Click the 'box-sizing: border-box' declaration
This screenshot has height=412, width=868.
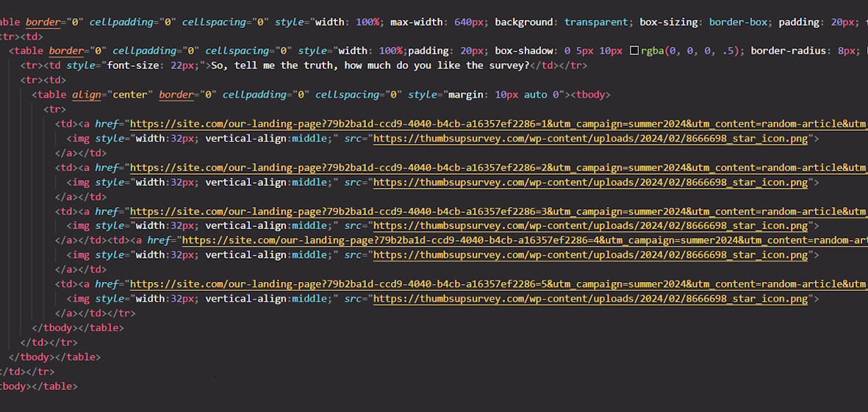[x=703, y=22]
